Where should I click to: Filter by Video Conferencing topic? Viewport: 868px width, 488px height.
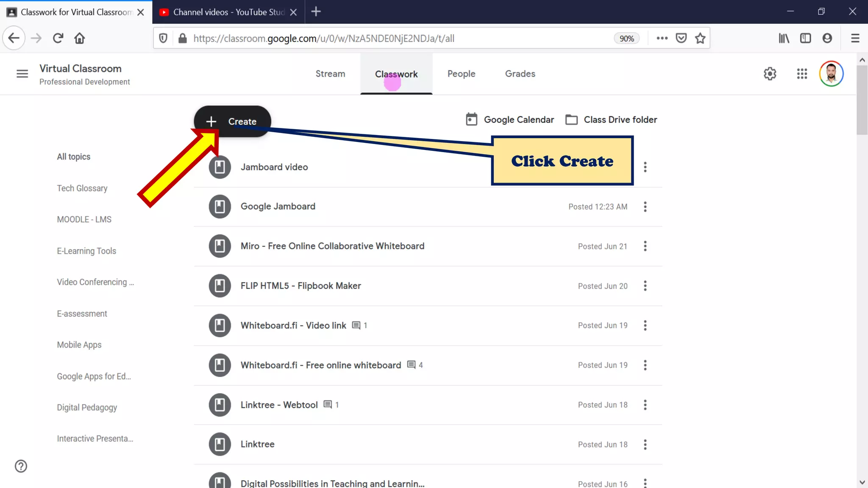95,282
